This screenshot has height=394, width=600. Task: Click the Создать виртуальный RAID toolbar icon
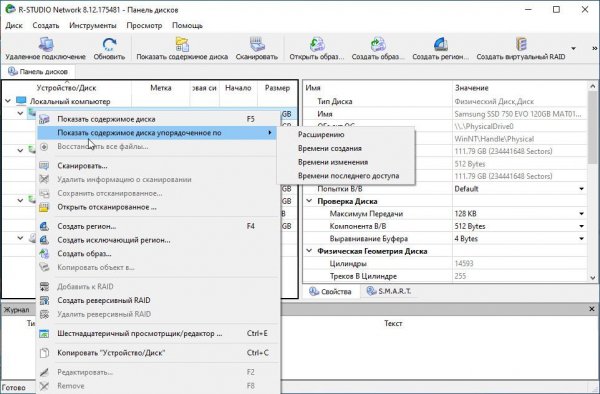[521, 44]
